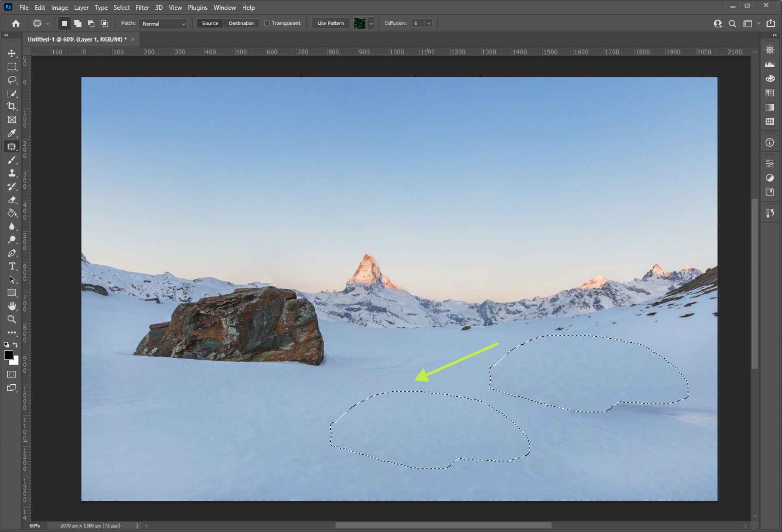Viewport: 782px width, 532px height.
Task: Select the Frame tool
Action: (x=12, y=120)
